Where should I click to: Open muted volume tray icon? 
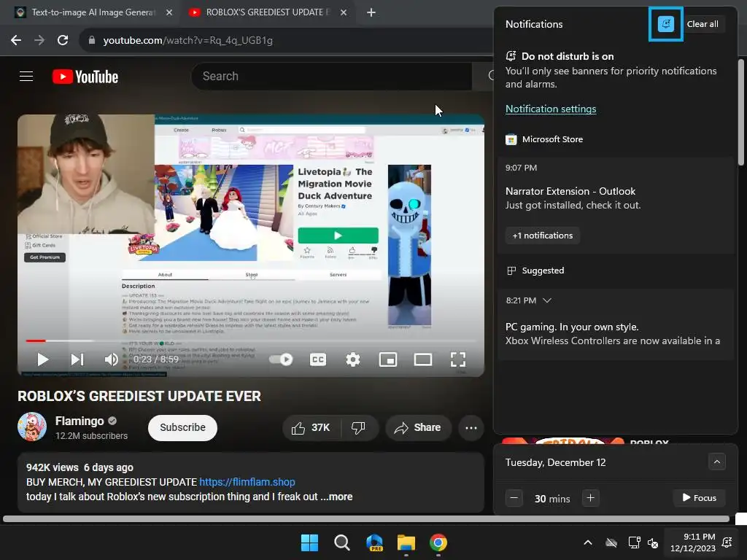click(653, 542)
